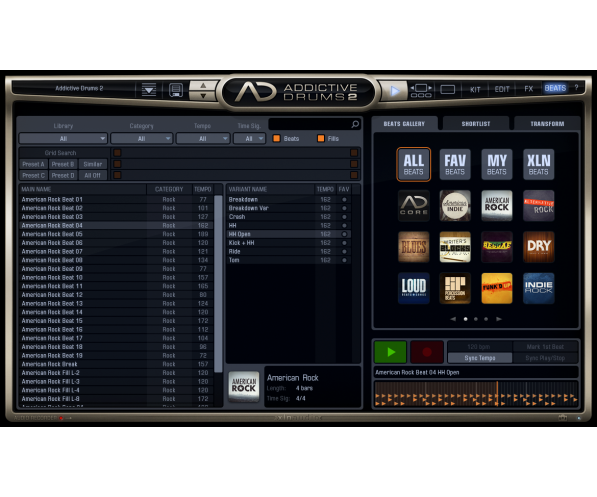Open the preset browser dropdown icon
The height and width of the screenshot is (497, 597).
tap(148, 90)
